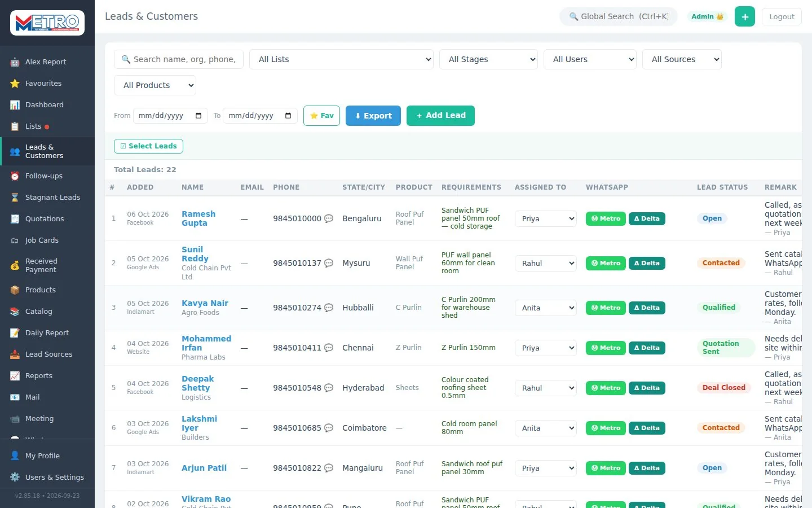Open the All Users filter dropdown
812x508 pixels.
tap(590, 59)
